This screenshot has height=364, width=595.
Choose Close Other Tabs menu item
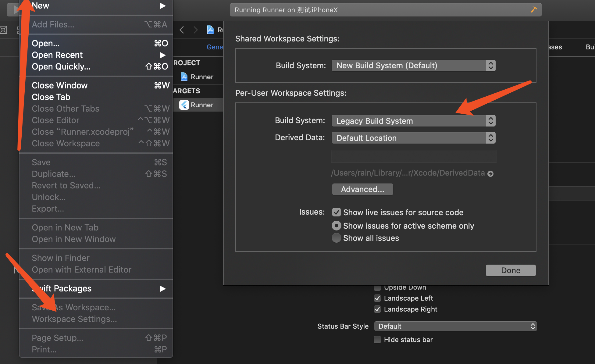(96, 109)
